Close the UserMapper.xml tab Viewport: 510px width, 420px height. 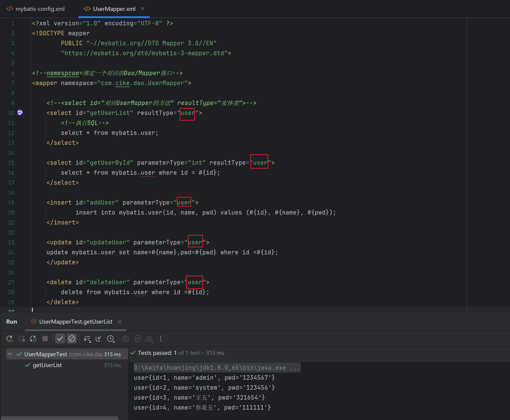tap(143, 9)
